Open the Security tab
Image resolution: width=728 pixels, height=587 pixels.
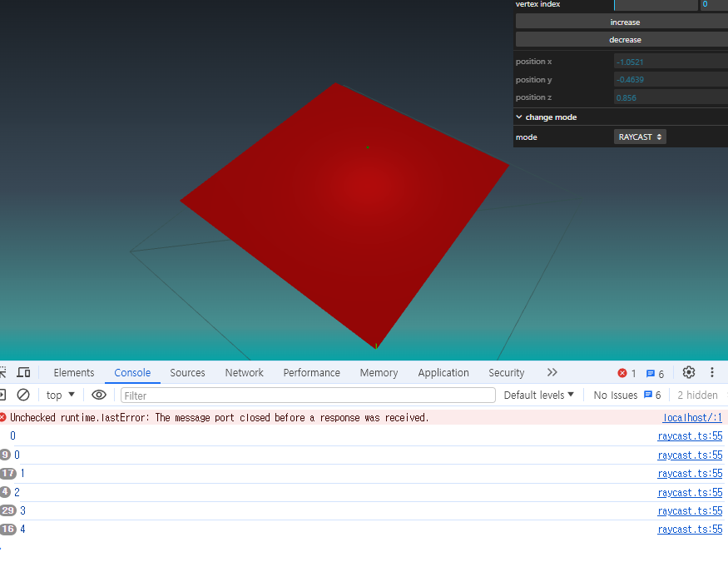[x=507, y=373]
